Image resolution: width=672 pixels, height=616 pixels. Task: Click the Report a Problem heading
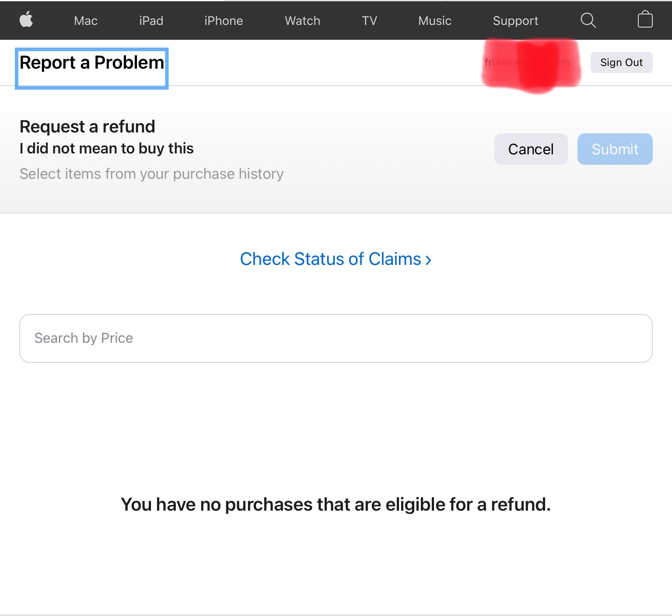pos(92,63)
